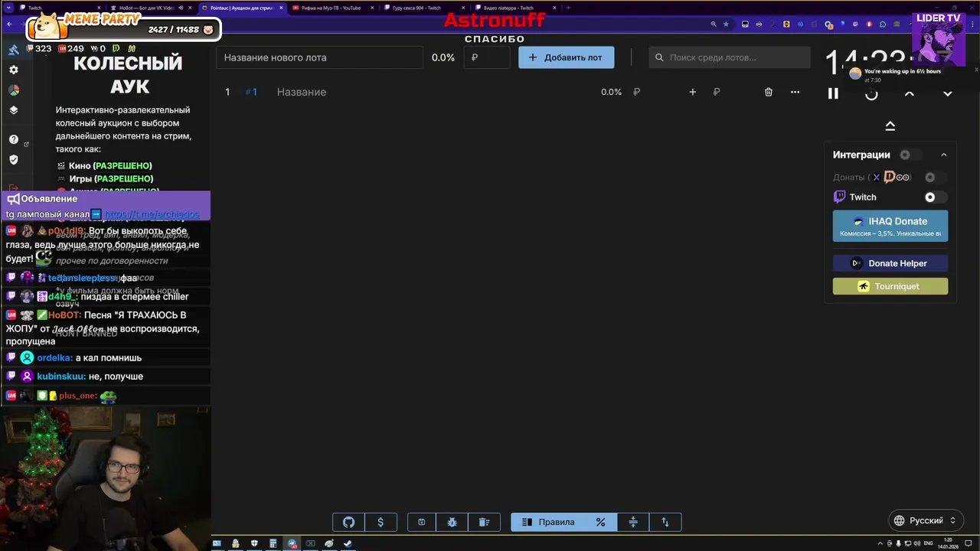Add amount to lot 1 with plus icon
980x551 pixels.
692,92
